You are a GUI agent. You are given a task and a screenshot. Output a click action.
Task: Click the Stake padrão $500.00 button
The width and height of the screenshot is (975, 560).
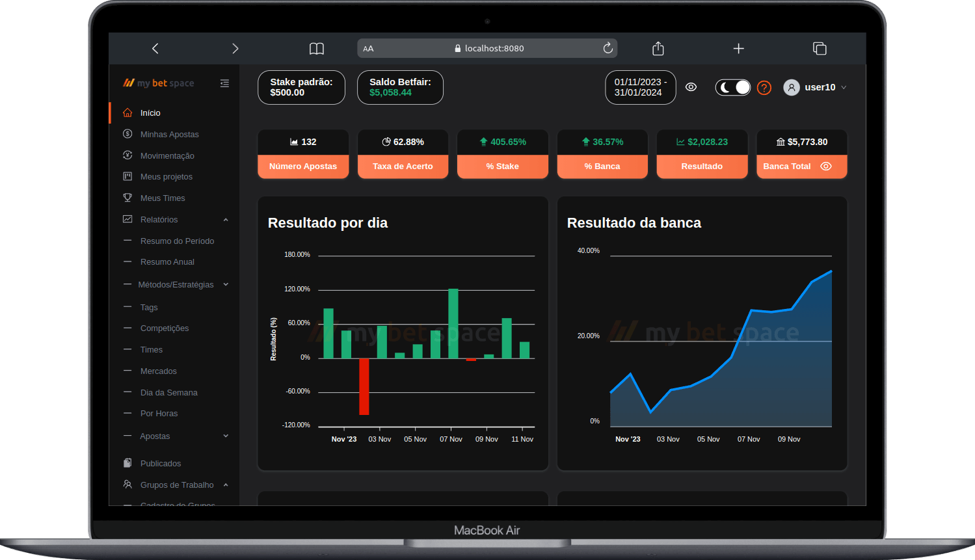click(x=301, y=87)
